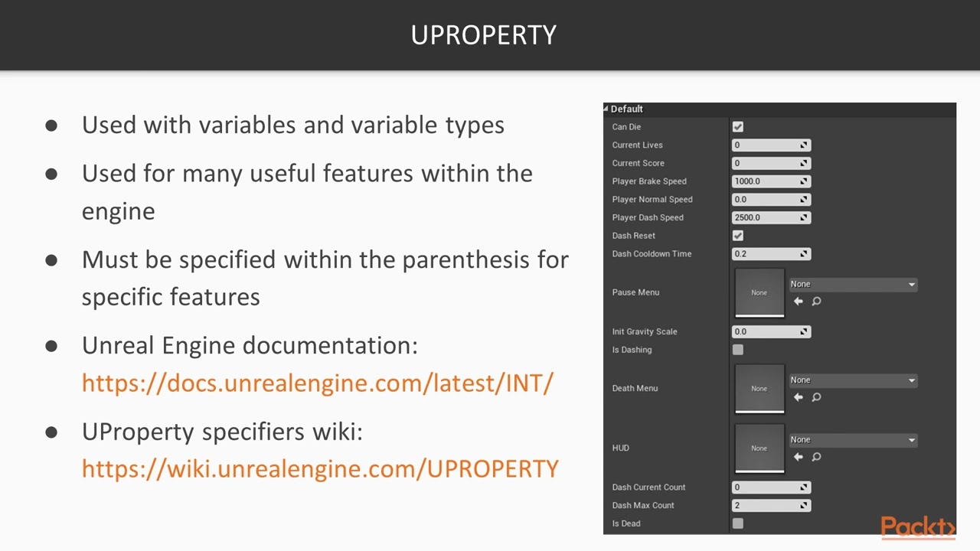Collapse the Default category section
The width and height of the screenshot is (980, 551).
[606, 109]
